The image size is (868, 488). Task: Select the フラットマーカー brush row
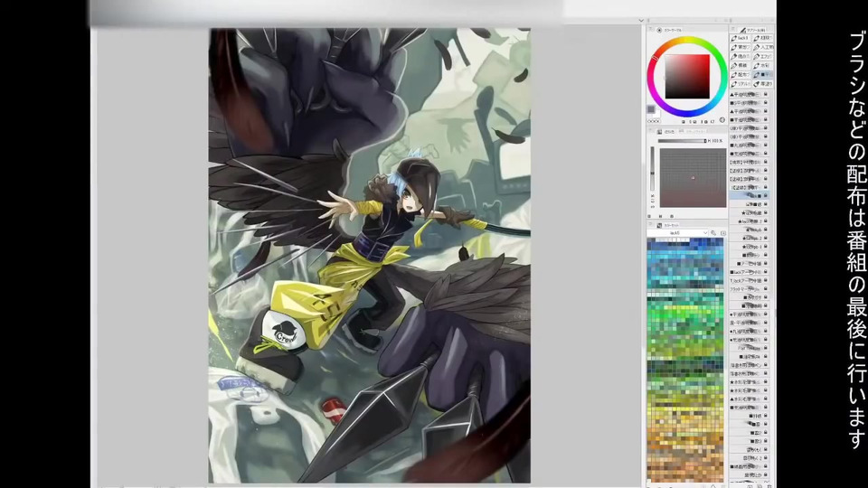tap(749, 289)
